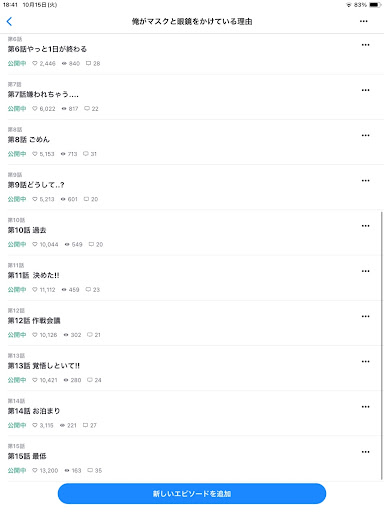Screen dimensions: 384x512
Task: Click the 新しいエピソードを追加 button
Action: tap(192, 494)
